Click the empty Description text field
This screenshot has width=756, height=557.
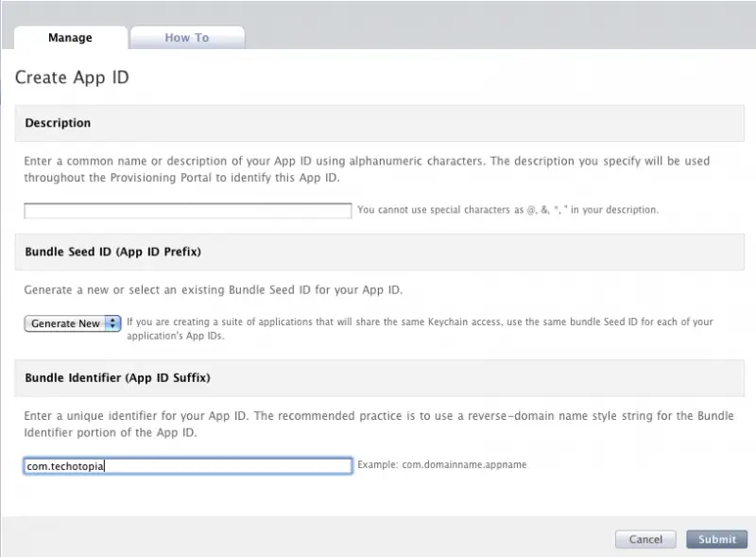coord(187,210)
